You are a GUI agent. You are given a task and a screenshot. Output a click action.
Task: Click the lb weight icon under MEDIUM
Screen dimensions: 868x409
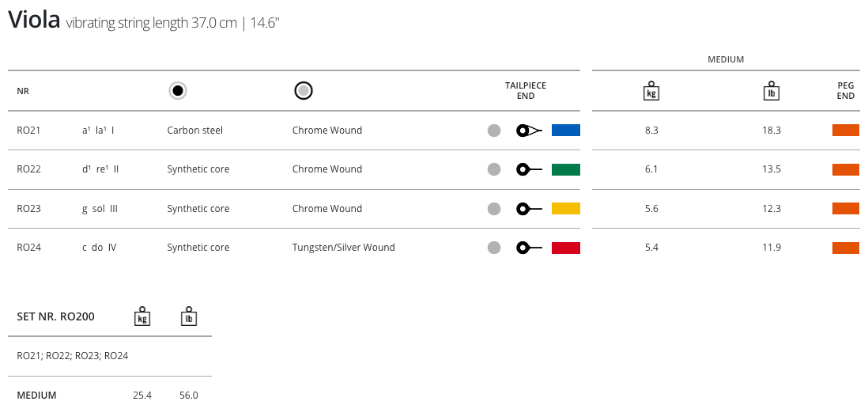[772, 91]
